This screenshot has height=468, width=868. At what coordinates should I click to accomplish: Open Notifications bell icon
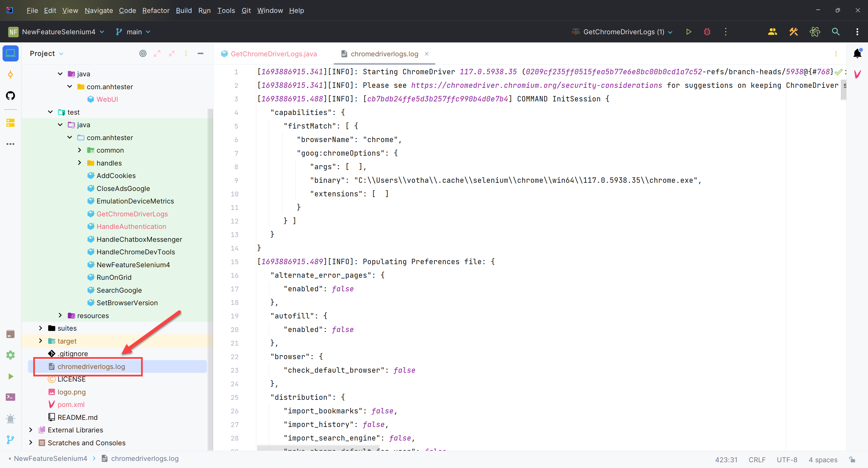(x=857, y=54)
